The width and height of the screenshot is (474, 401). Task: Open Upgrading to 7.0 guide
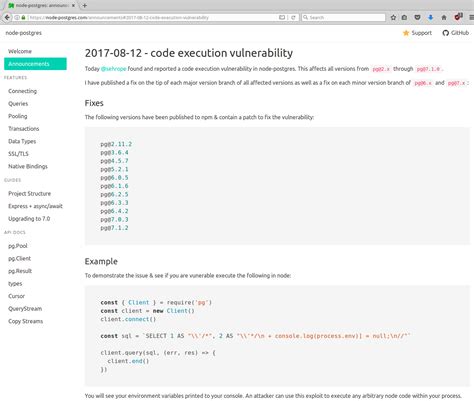pyautogui.click(x=29, y=219)
